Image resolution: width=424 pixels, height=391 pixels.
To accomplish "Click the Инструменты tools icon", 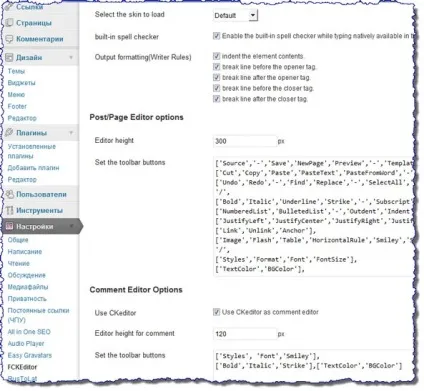I will click(9, 210).
